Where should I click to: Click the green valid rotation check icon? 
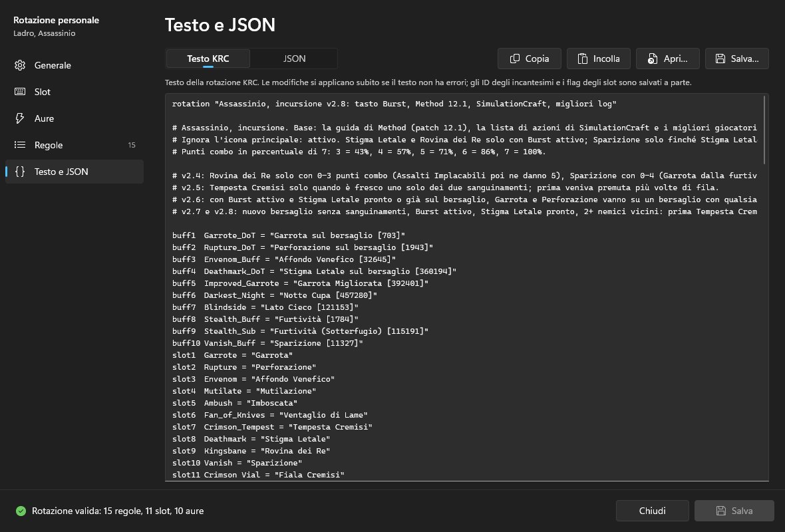pos(21,511)
